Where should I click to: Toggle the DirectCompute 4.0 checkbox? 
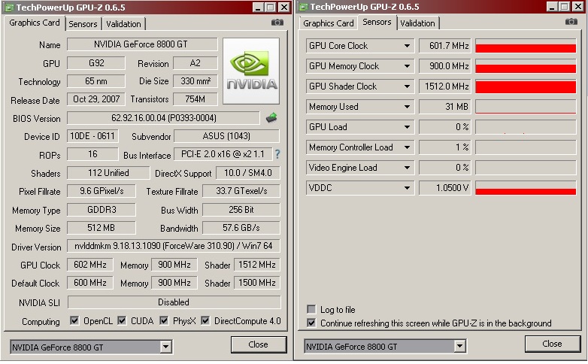(x=205, y=320)
